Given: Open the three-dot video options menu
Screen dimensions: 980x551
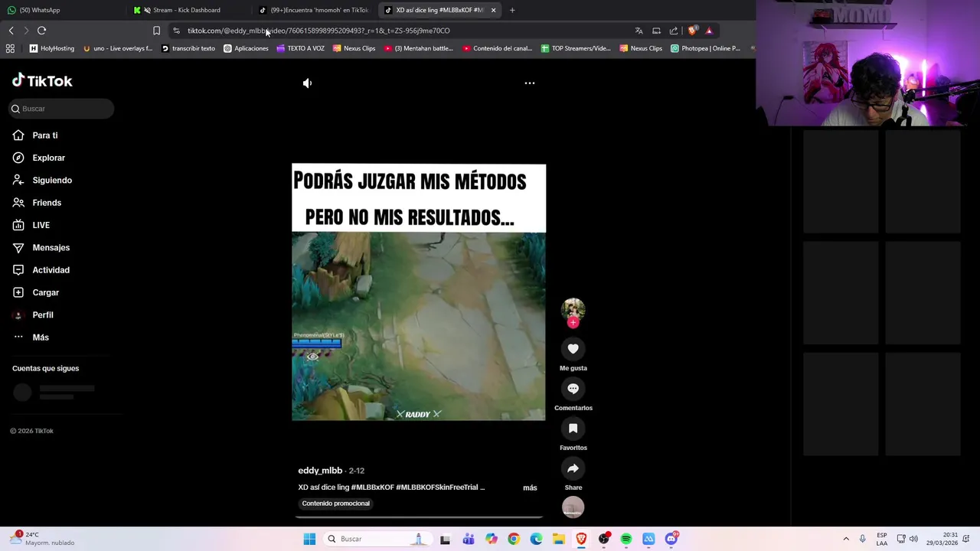Looking at the screenshot, I should point(529,83).
